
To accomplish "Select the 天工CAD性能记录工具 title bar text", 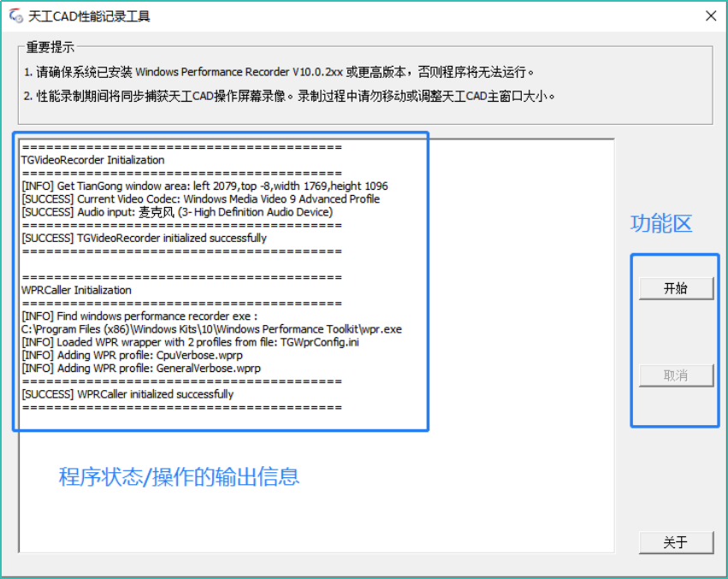I will coord(88,15).
